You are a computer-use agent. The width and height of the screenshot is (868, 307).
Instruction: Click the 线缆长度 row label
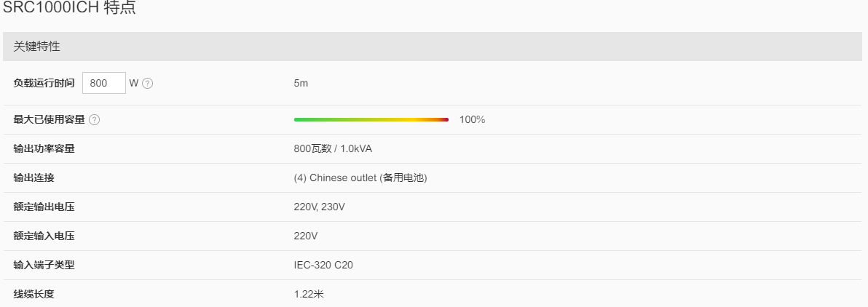[x=33, y=295]
